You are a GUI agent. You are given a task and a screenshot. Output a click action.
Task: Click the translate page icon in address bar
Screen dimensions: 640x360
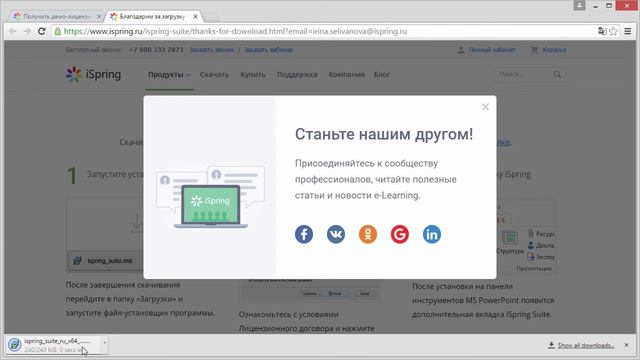(x=602, y=31)
